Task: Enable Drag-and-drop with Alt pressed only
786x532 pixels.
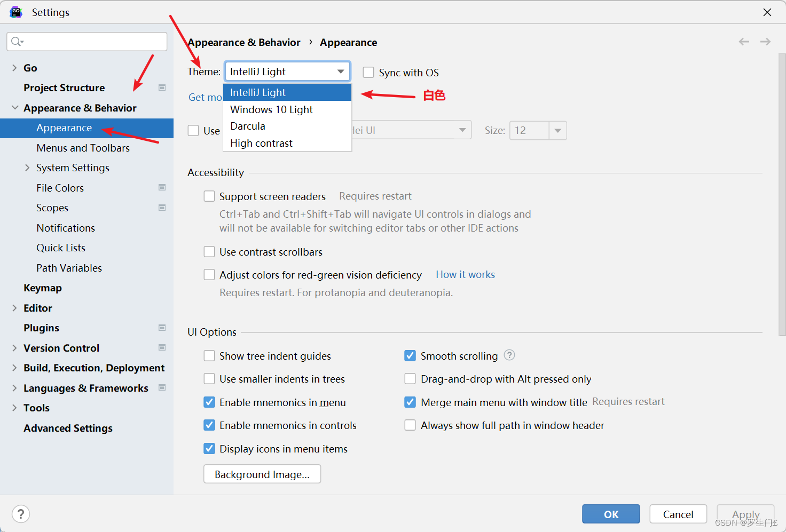Action: point(410,379)
